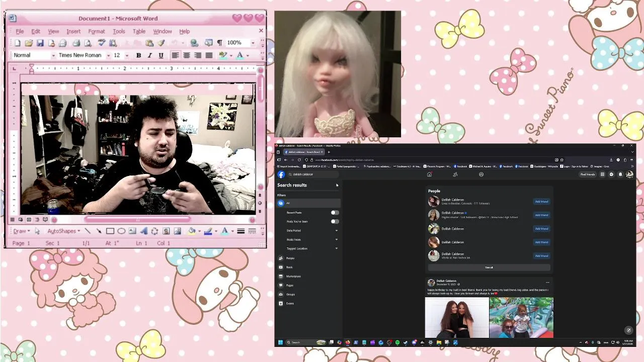The width and height of the screenshot is (644, 362).
Task: Open Line Style icon in Drawing toolbar
Action: point(241,231)
